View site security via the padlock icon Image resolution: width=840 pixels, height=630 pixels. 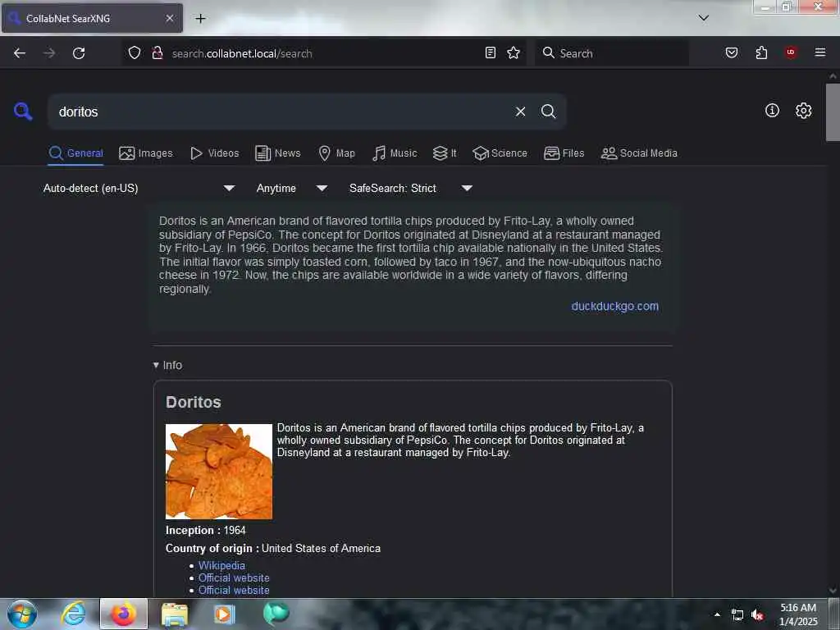157,52
